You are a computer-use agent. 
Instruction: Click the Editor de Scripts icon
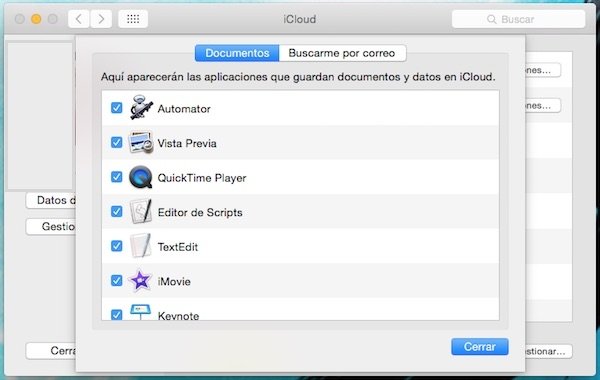coord(140,211)
